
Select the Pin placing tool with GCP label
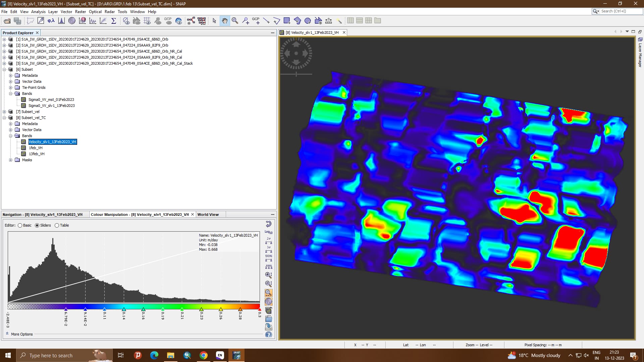click(257, 21)
